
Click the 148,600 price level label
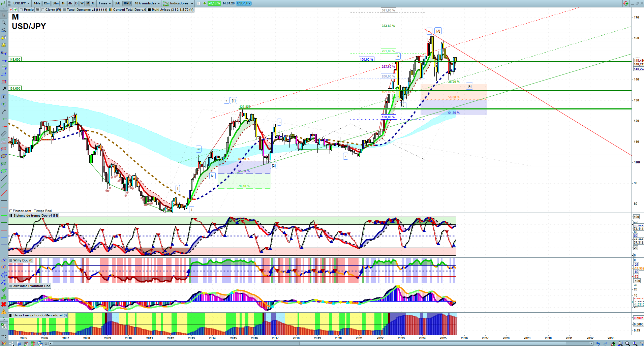[x=15, y=60]
